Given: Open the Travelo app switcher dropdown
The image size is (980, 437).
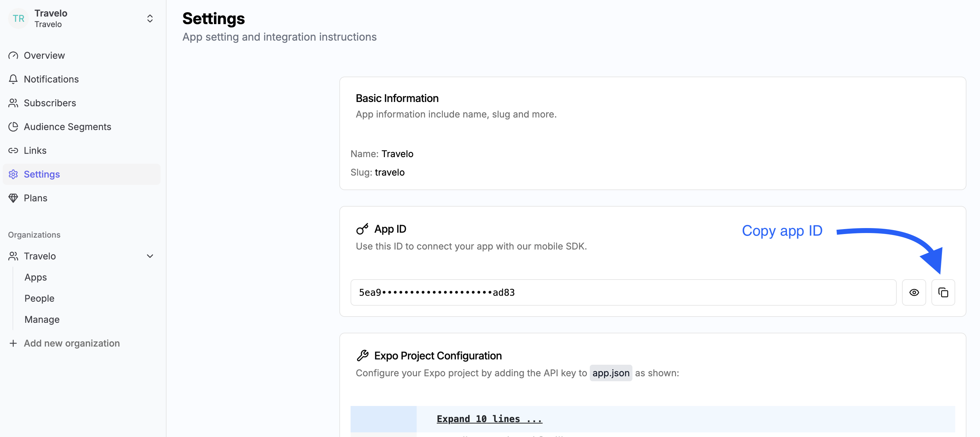Looking at the screenshot, I should coord(149,18).
